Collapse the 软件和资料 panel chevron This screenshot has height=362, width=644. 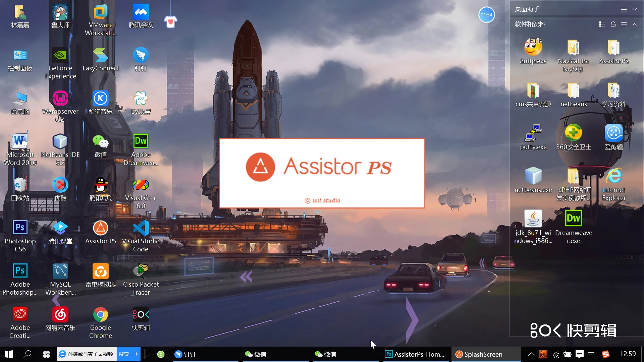point(635,24)
